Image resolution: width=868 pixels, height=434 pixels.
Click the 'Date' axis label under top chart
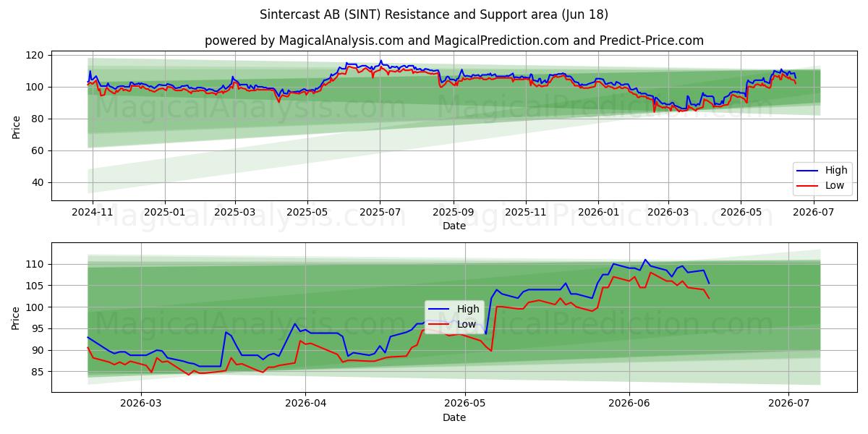tap(454, 226)
